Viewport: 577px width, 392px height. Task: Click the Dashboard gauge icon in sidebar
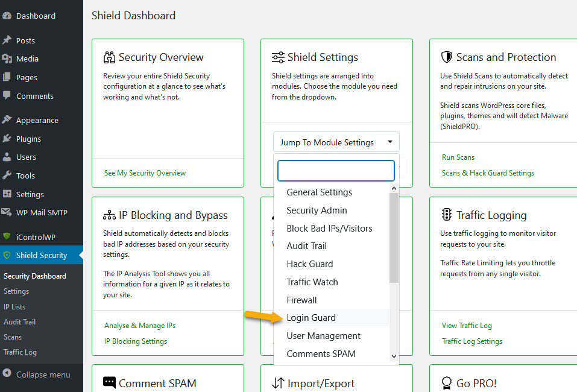pyautogui.click(x=7, y=16)
